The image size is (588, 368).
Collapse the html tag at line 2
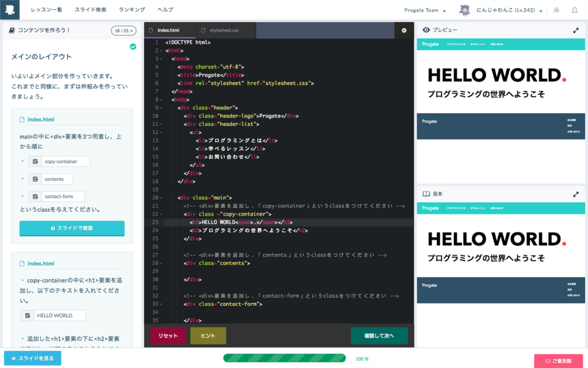click(161, 51)
